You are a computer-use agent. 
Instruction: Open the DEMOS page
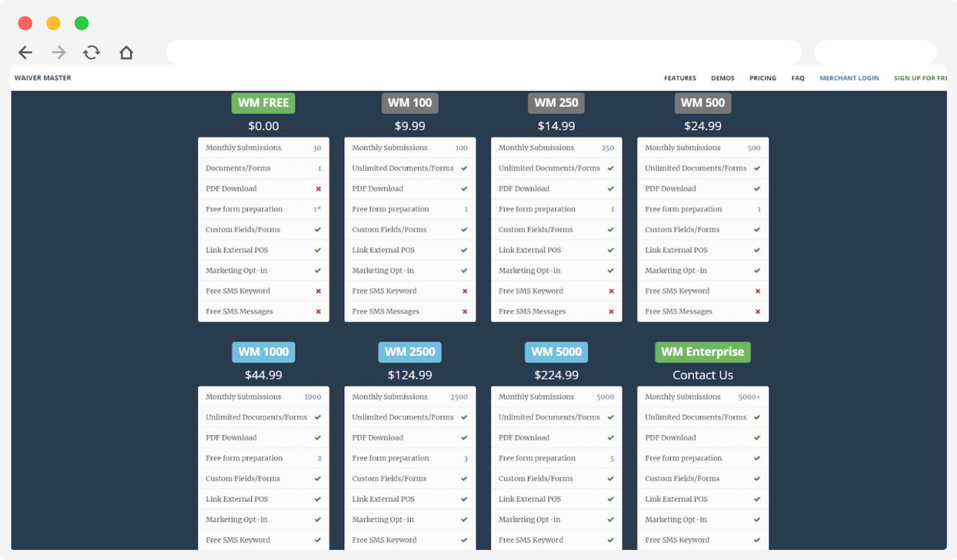(722, 78)
